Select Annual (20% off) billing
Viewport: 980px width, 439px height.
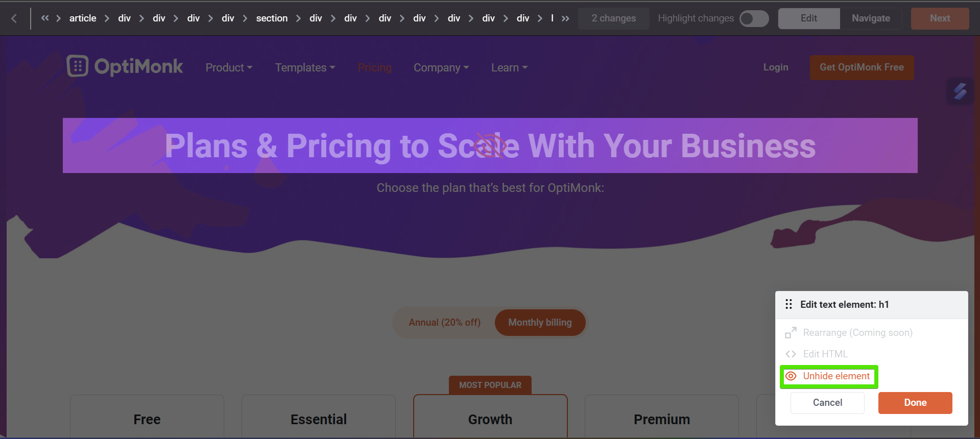pos(444,323)
